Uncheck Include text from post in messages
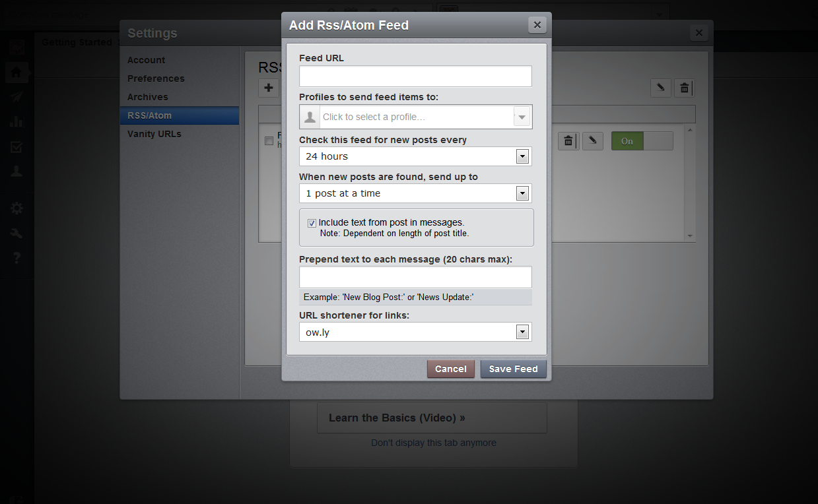 [312, 223]
